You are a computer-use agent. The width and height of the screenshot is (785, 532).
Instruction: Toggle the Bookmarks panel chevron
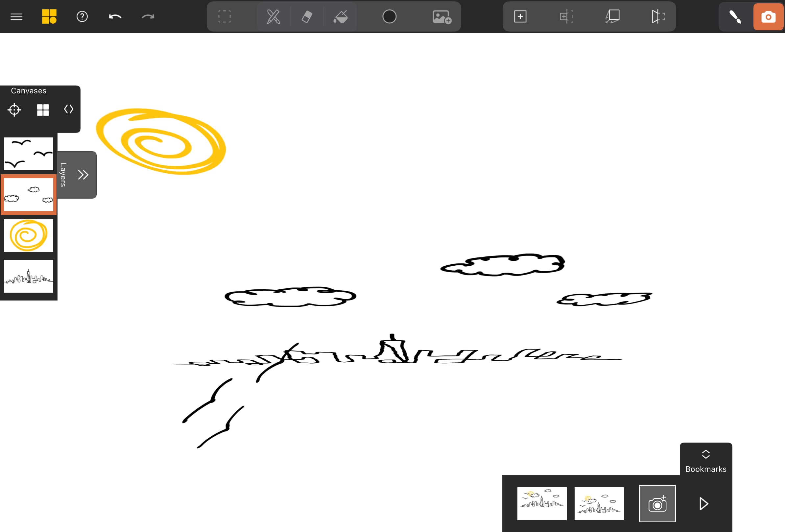coord(706,454)
